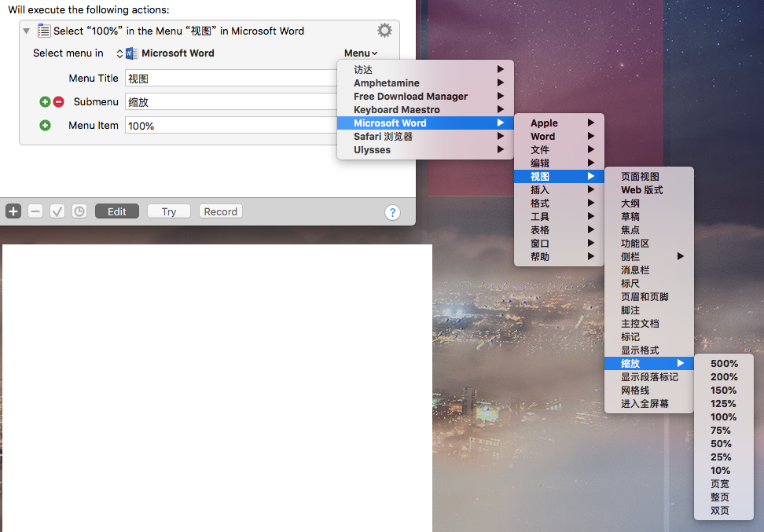Select the 200% zoom option
764x532 pixels.
pos(722,376)
